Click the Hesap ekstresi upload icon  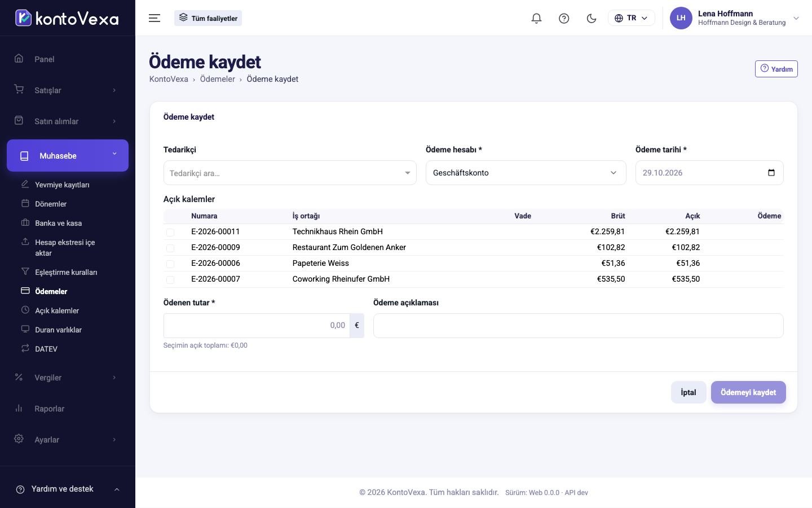tap(25, 242)
